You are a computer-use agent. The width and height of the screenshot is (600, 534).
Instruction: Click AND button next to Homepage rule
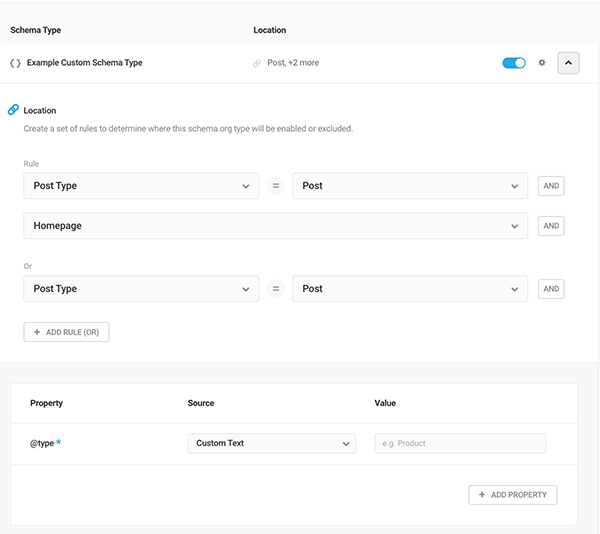(x=551, y=226)
